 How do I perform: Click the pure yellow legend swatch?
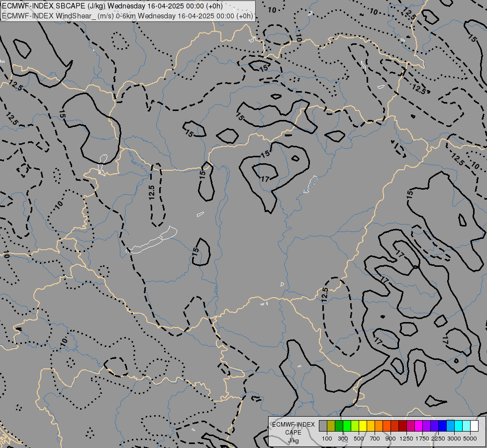tap(363, 426)
